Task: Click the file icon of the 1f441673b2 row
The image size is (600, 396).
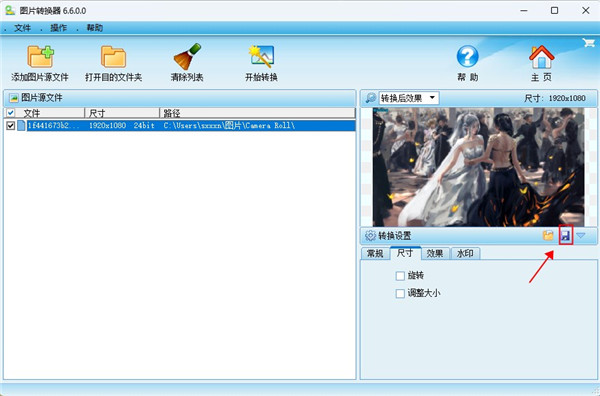Action: [21, 125]
